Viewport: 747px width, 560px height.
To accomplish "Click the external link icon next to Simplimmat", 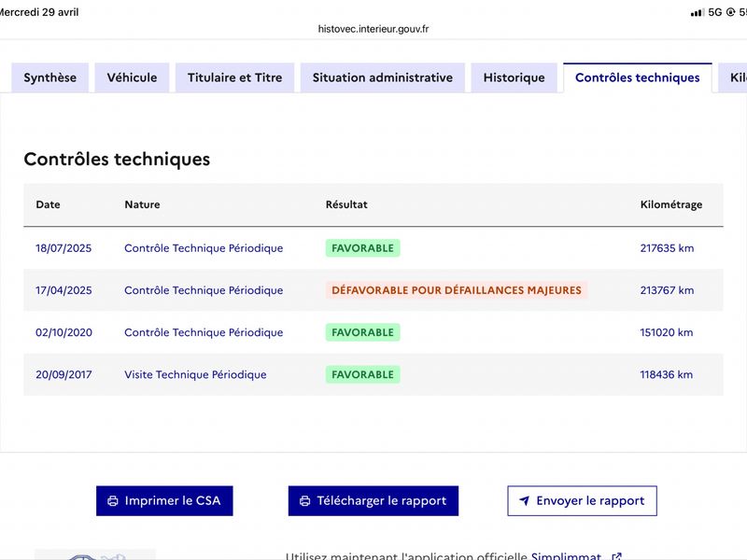I will [616, 556].
